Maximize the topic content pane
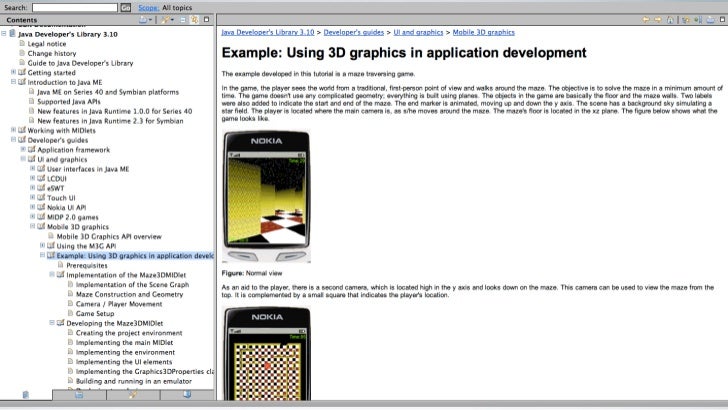Screen dimensions: 728x410 (x=722, y=20)
